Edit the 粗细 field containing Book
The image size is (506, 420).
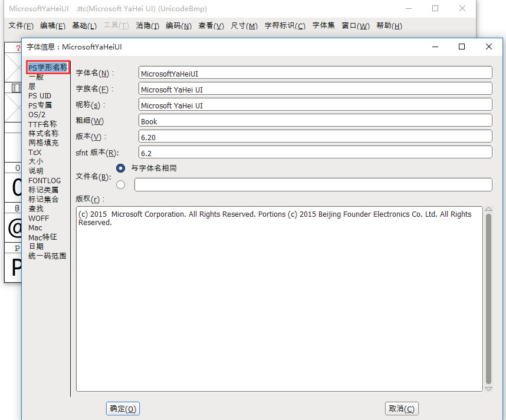[314, 121]
